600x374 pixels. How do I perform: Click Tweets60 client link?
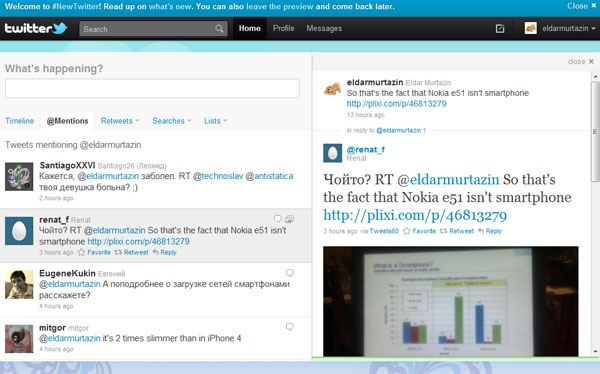click(x=384, y=231)
